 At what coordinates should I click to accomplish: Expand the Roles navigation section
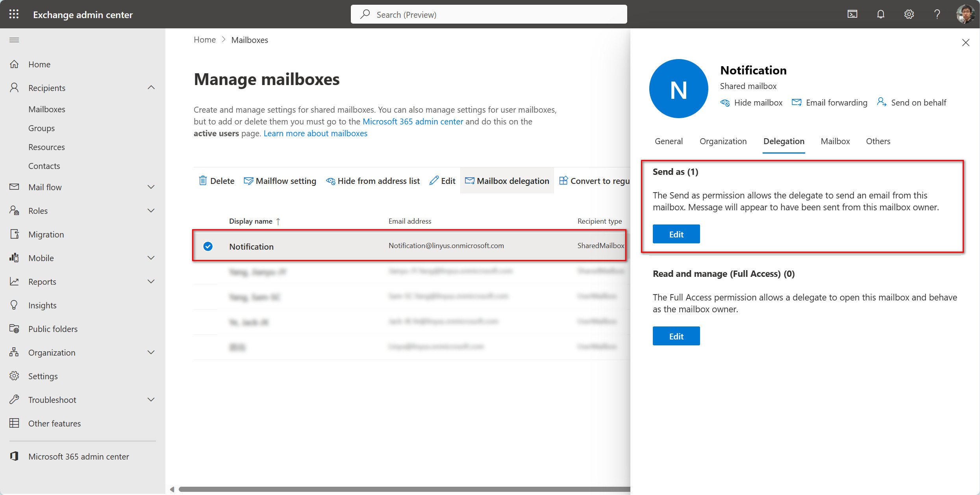click(151, 211)
